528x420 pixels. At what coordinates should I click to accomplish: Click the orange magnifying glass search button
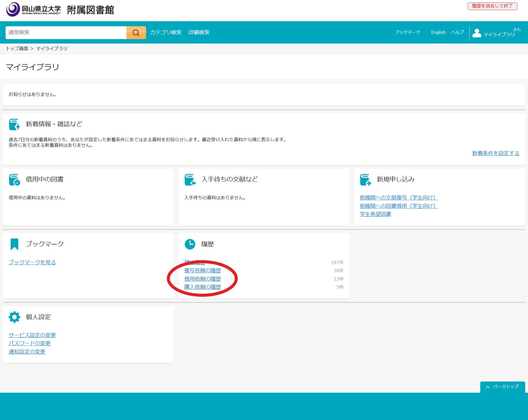[x=136, y=33]
